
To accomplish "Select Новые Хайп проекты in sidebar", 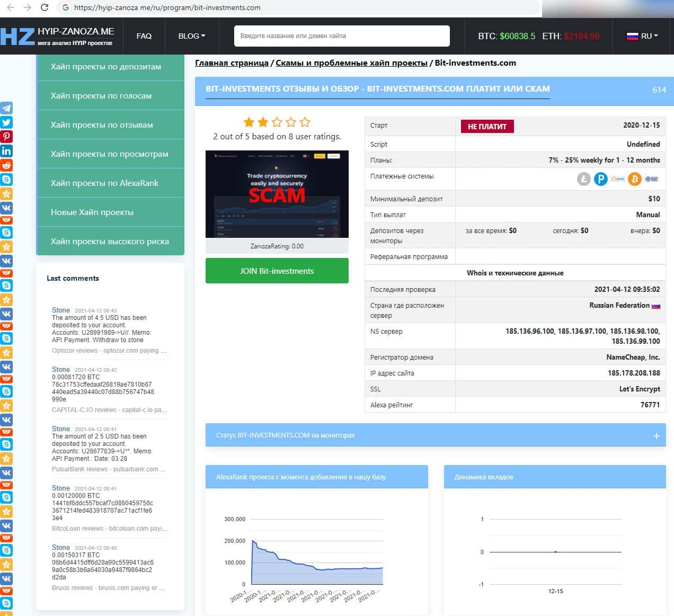I will point(92,212).
